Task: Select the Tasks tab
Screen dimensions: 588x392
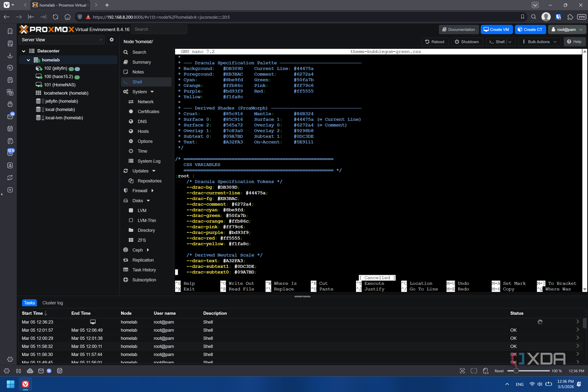Action: [x=30, y=303]
